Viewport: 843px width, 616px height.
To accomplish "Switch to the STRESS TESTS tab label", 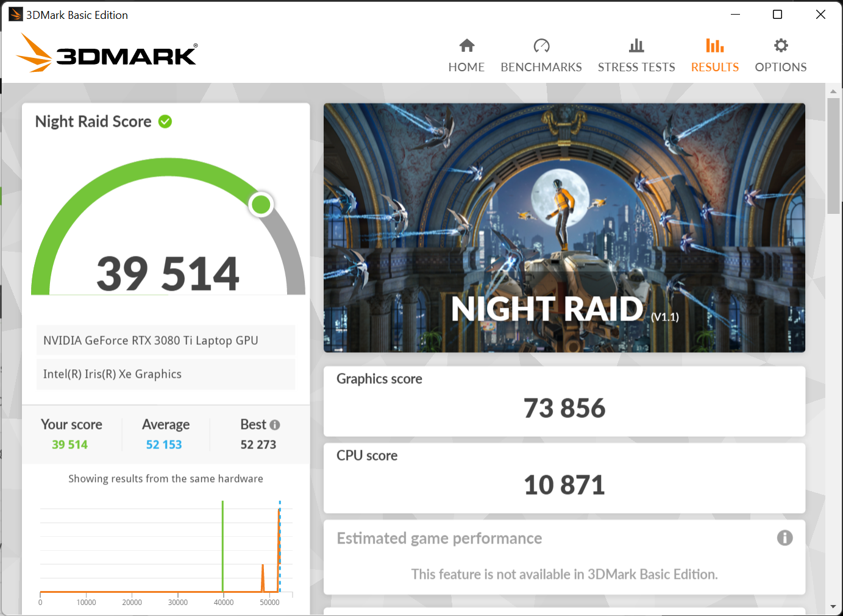I will point(636,67).
